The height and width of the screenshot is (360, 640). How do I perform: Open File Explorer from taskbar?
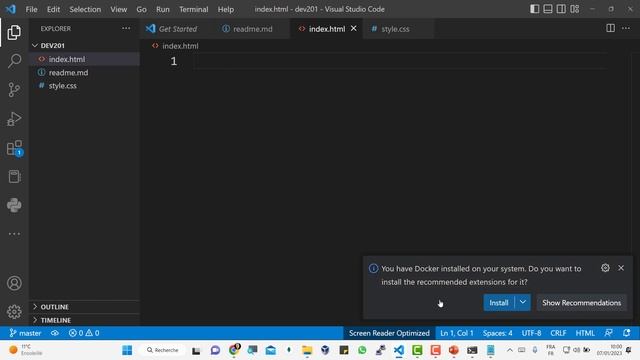click(307, 350)
